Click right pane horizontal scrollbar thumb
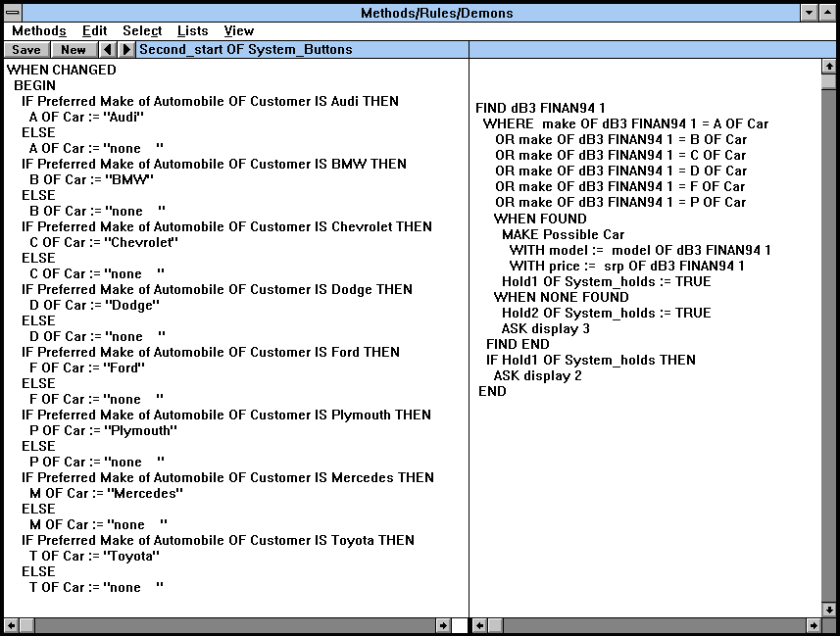This screenshot has width=840, height=636. coord(496,625)
